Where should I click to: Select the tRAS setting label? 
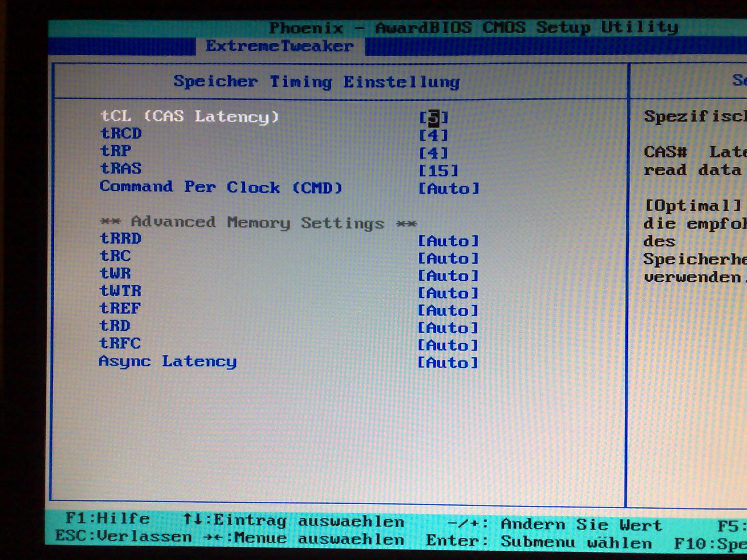pyautogui.click(x=121, y=169)
